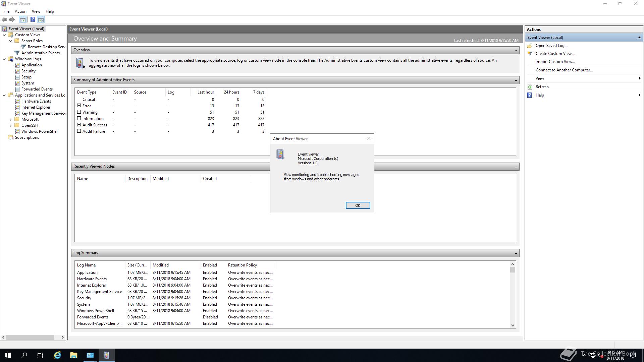Open Windows Start menu
Image resolution: width=644 pixels, height=362 pixels.
click(8, 355)
